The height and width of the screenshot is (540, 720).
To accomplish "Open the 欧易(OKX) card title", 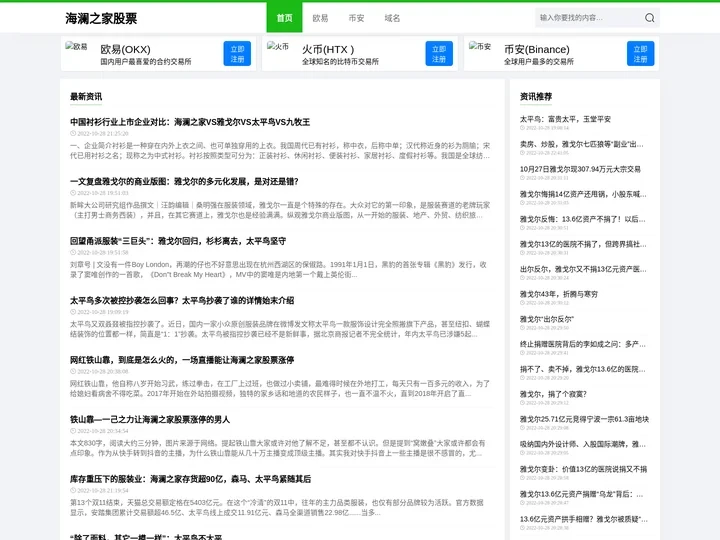I will point(125,49).
